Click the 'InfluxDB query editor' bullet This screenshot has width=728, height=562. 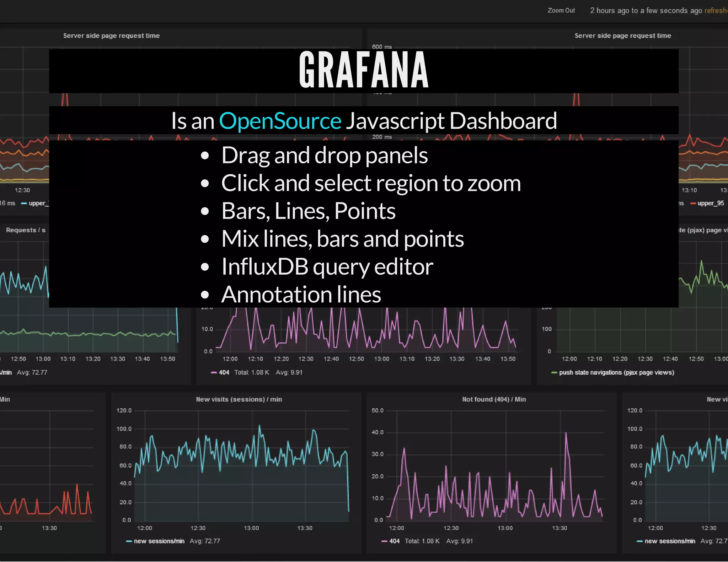pyautogui.click(x=327, y=266)
